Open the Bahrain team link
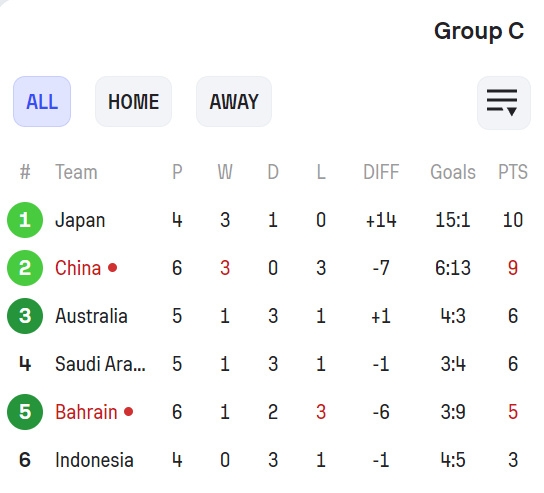 [86, 412]
